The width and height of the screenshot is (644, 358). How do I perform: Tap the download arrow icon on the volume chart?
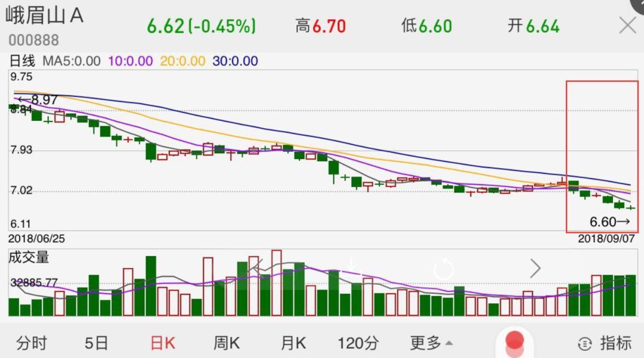(x=352, y=266)
